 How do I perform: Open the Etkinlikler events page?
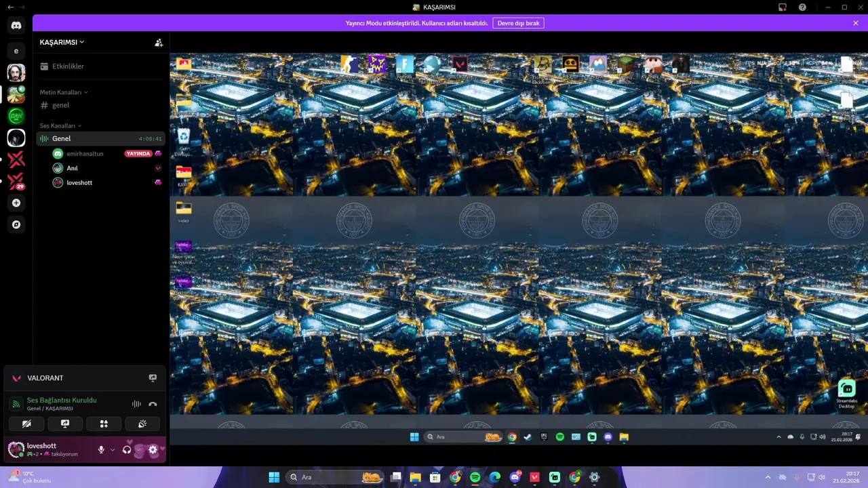99,66
